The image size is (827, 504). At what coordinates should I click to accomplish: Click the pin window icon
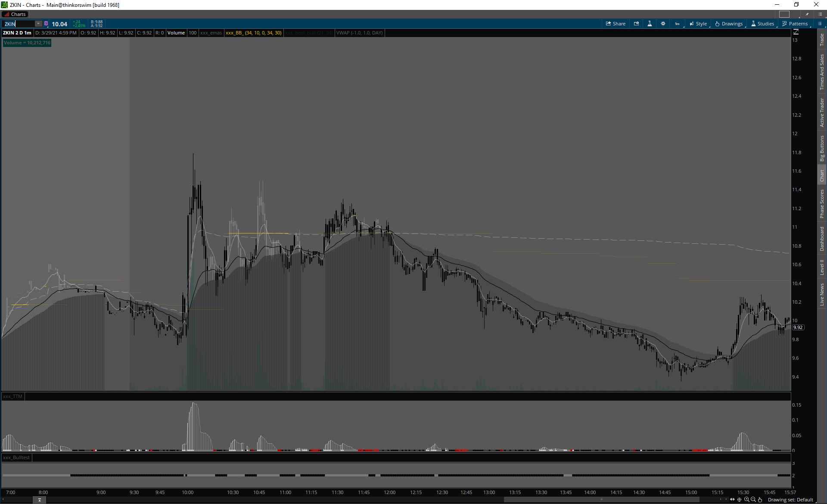point(807,14)
